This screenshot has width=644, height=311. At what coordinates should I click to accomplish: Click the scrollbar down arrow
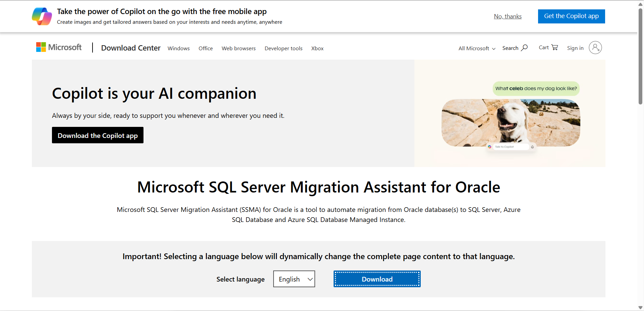640,307
